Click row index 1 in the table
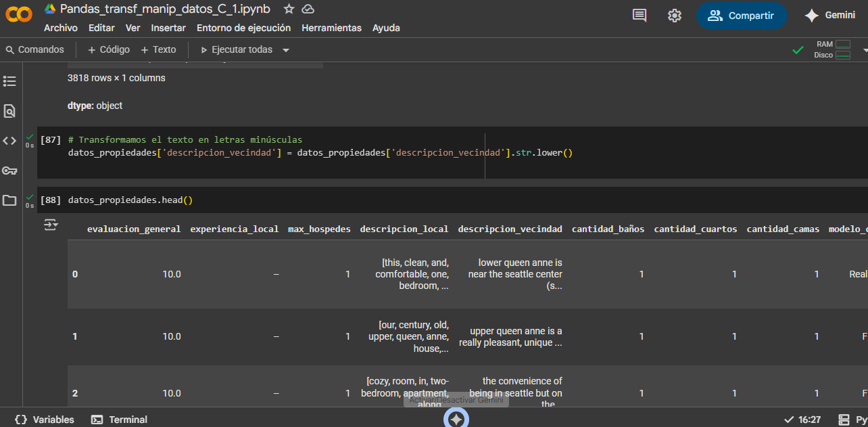Screen dimensions: 868x427 75,336
